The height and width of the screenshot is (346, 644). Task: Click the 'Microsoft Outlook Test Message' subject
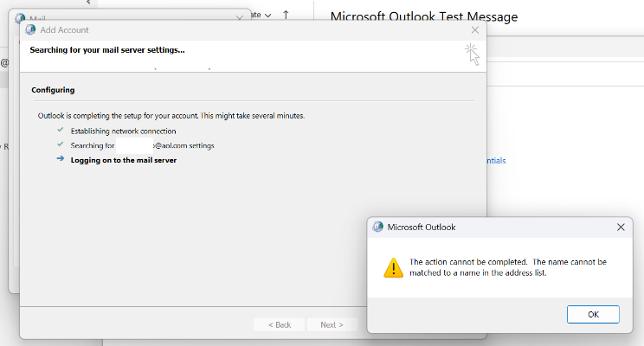[424, 16]
